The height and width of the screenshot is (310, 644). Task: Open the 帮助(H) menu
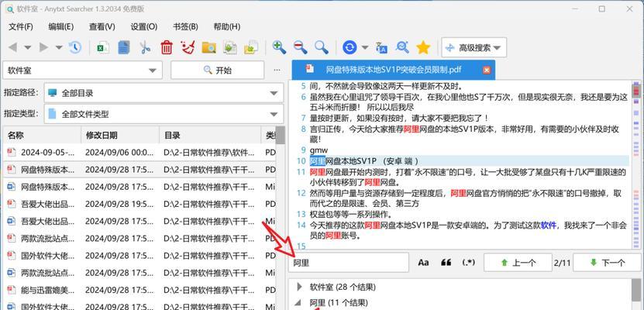tap(227, 26)
